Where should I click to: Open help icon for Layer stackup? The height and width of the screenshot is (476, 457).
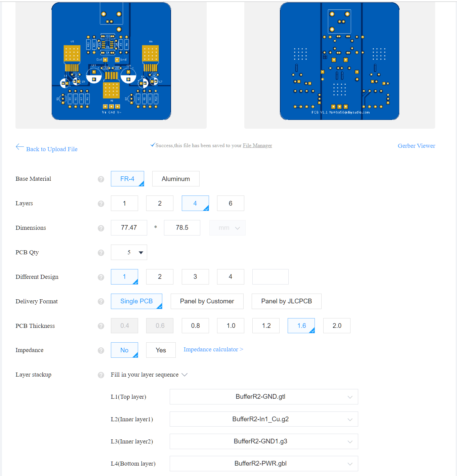pyautogui.click(x=101, y=375)
